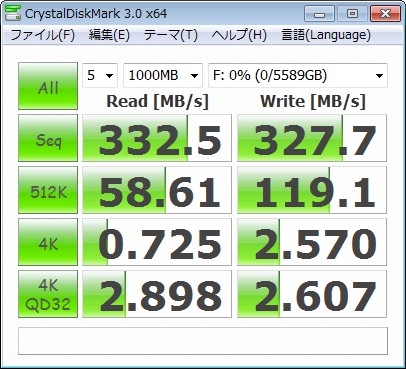Select the 512K read value 58.61
Viewport: 406px width, 369px height.
(157, 190)
